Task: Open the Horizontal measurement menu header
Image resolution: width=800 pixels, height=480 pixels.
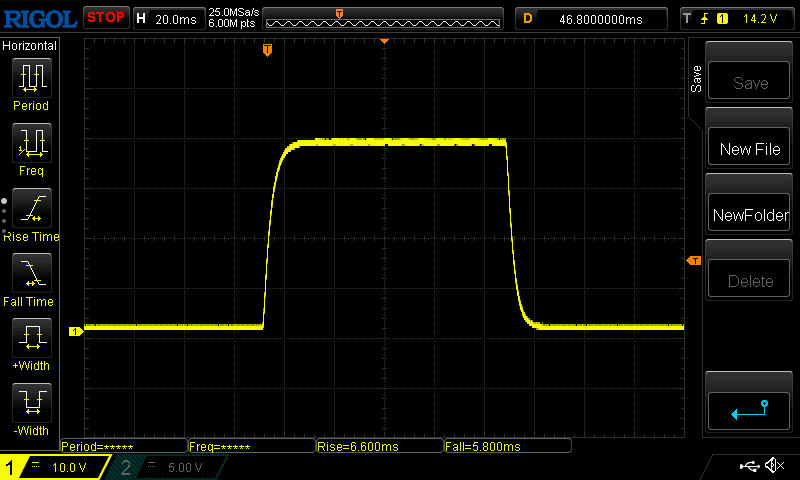Action: 30,46
